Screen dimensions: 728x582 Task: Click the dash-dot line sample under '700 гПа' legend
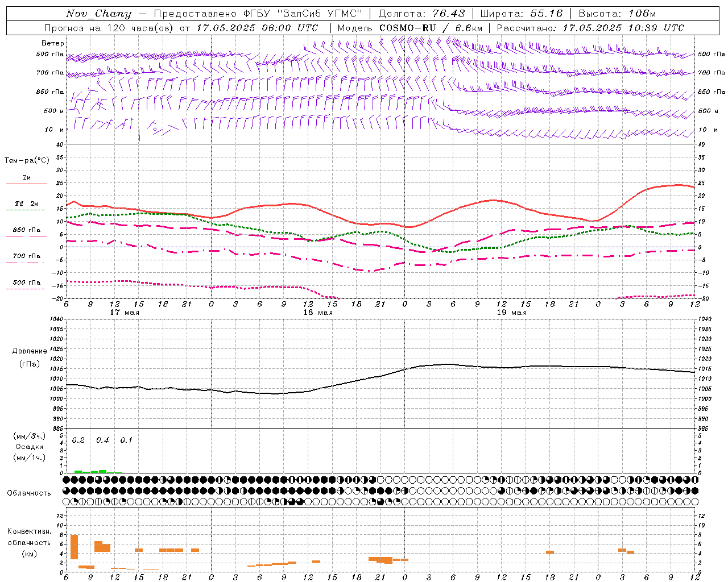[25, 263]
